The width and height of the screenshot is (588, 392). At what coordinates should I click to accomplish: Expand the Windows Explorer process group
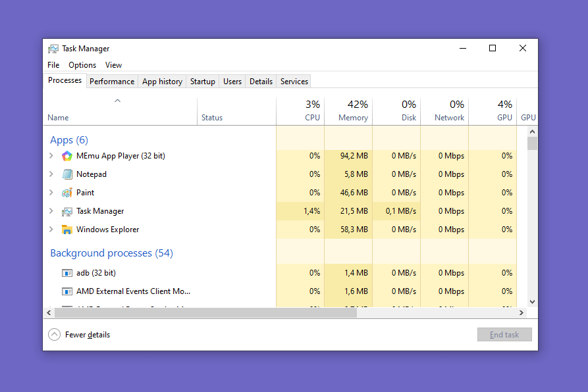pyautogui.click(x=51, y=229)
